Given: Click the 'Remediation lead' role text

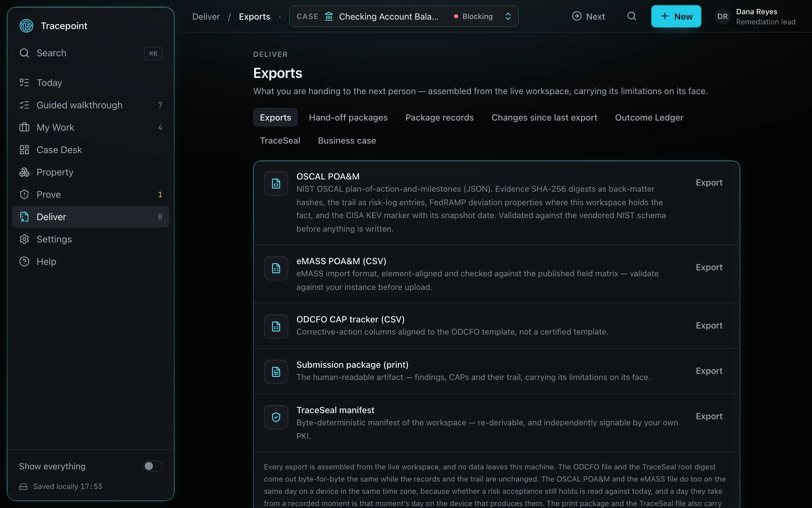Looking at the screenshot, I should [766, 22].
